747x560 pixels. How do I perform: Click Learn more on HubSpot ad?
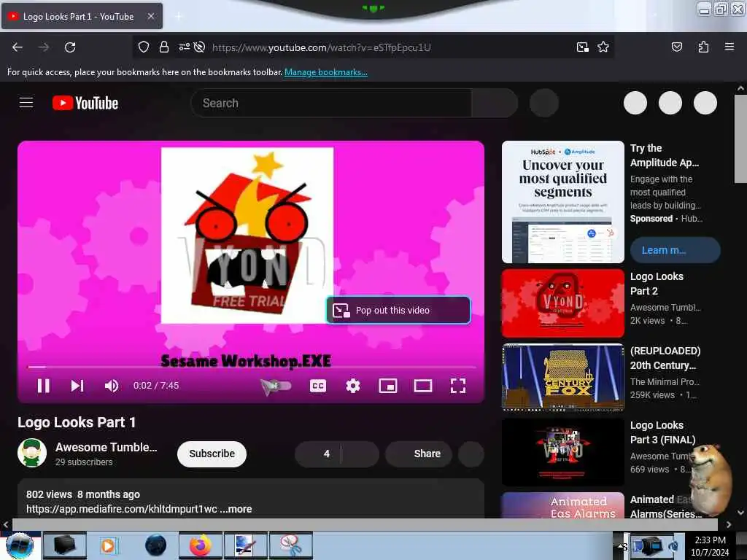tap(675, 251)
